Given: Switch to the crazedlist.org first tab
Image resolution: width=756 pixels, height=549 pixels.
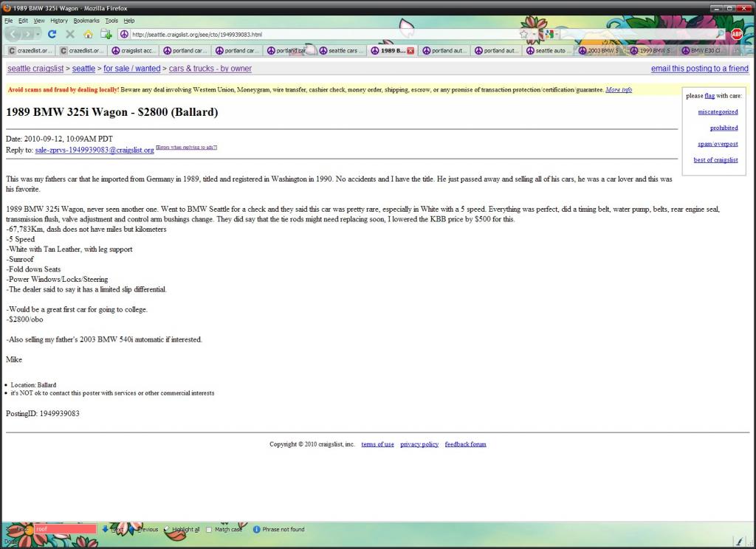Looking at the screenshot, I should click(30, 51).
